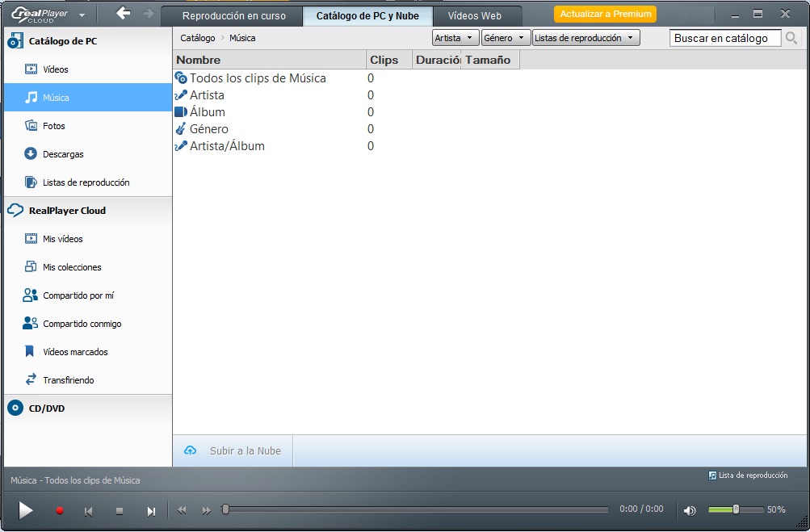Click the search magnifier icon
Image resolution: width=810 pixels, height=532 pixels.
791,38
